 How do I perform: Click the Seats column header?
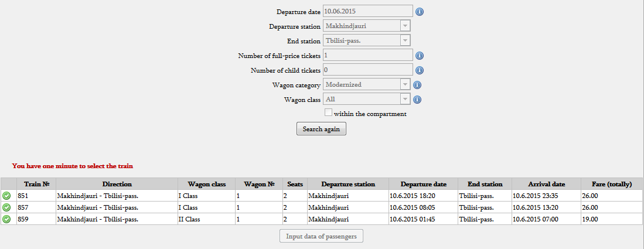(x=295, y=184)
